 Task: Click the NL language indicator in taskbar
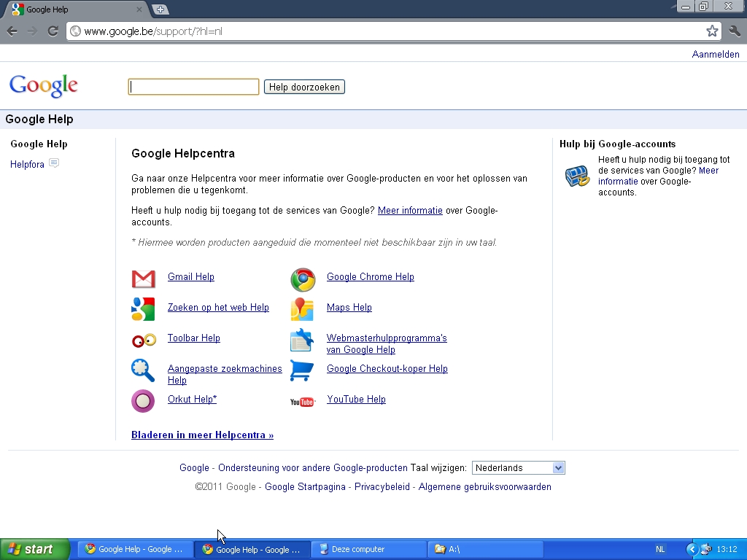tap(659, 549)
